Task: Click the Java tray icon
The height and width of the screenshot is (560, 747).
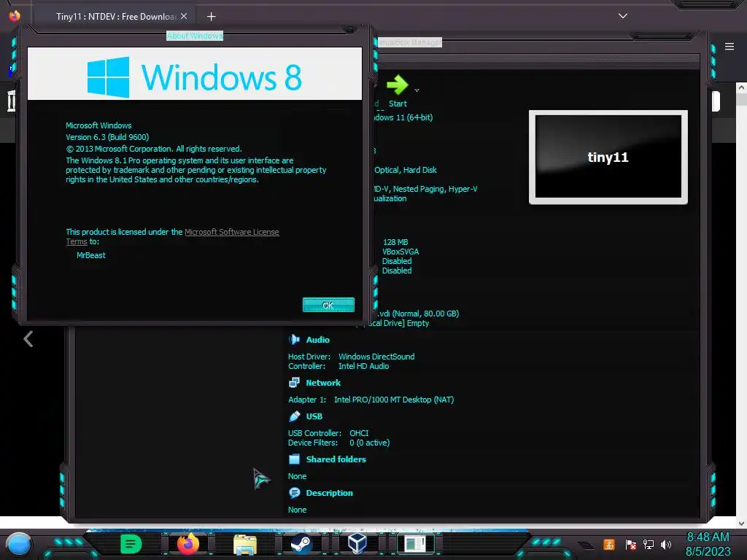Action: tap(609, 544)
